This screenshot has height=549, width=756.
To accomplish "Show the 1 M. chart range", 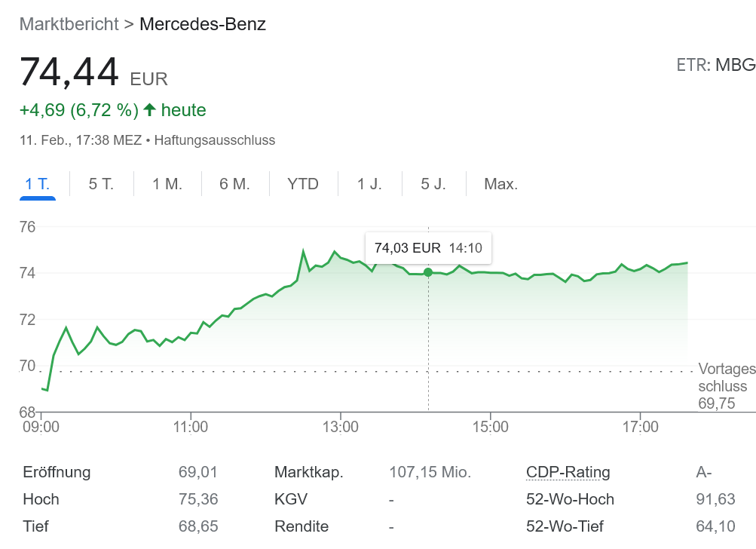I will 167,184.
